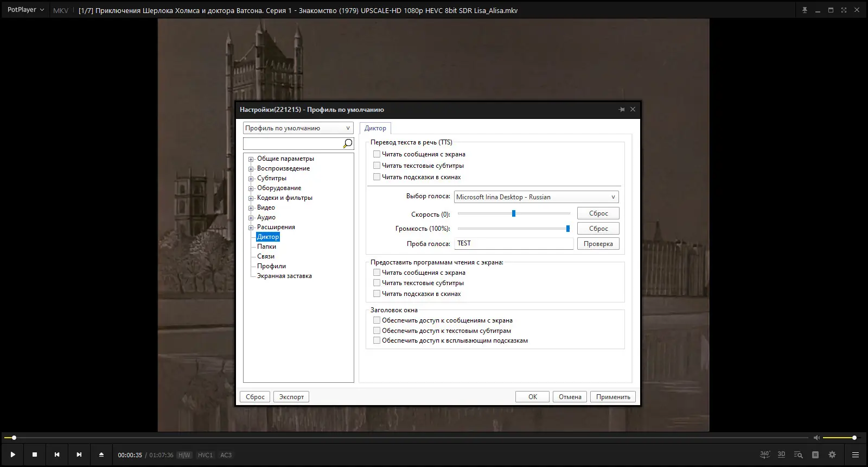Reset the speech volume with 'Сброс'
The height and width of the screenshot is (467, 868).
[598, 229]
